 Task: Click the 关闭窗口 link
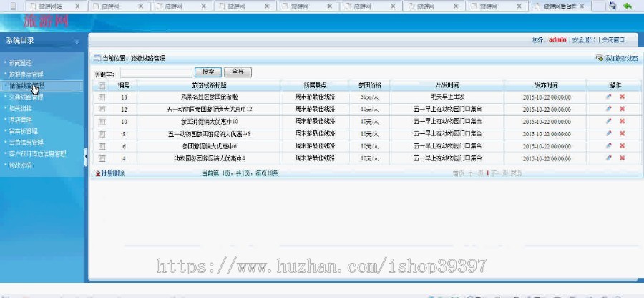point(614,40)
